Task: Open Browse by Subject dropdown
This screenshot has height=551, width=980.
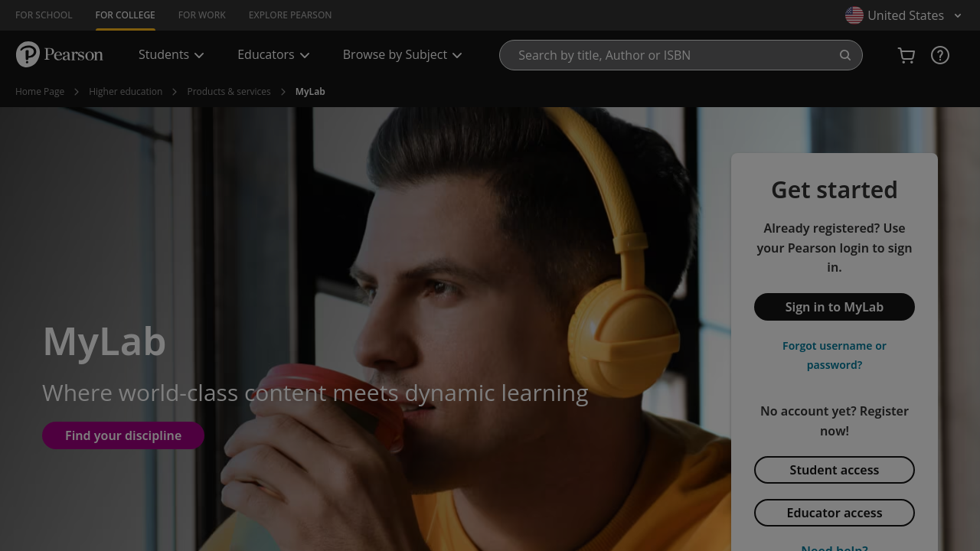Action: pyautogui.click(x=402, y=55)
